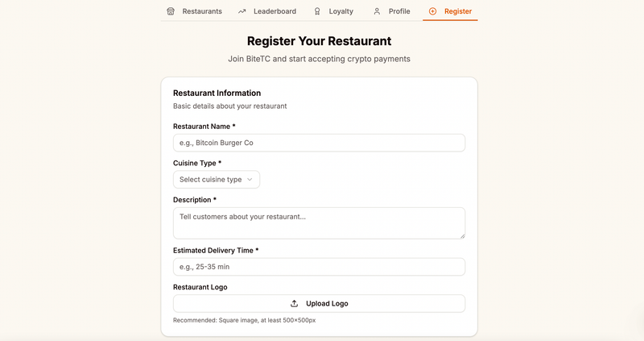Image resolution: width=644 pixels, height=341 pixels.
Task: Switch to the Leaderboard tab
Action: click(x=274, y=11)
